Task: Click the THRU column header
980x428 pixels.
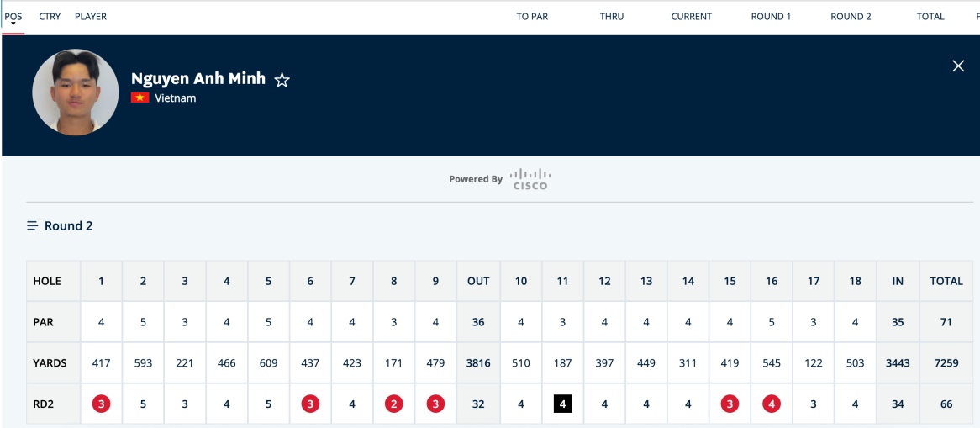Action: point(612,17)
